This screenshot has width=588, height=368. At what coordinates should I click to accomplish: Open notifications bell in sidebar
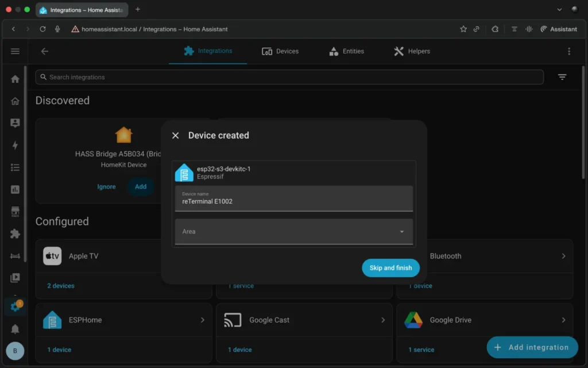click(15, 329)
